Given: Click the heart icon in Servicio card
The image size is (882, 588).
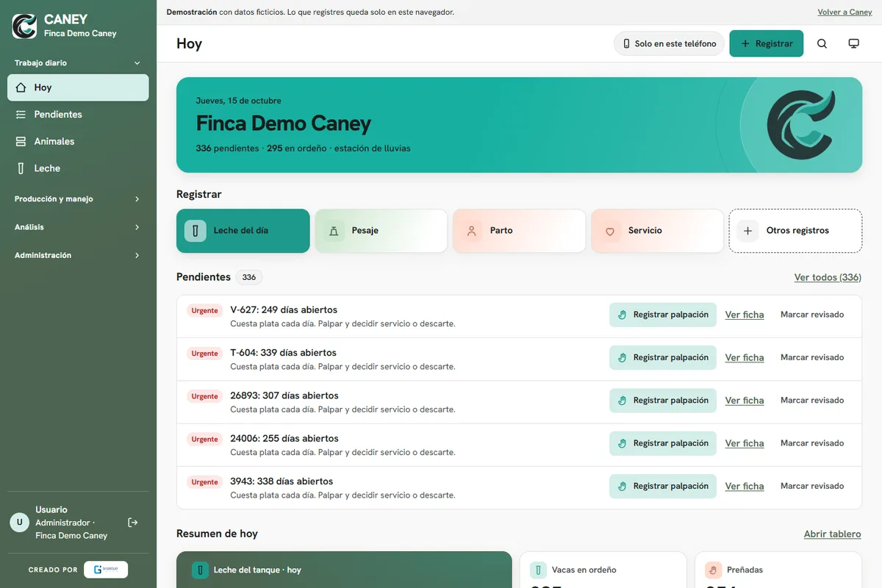Looking at the screenshot, I should pyautogui.click(x=610, y=231).
